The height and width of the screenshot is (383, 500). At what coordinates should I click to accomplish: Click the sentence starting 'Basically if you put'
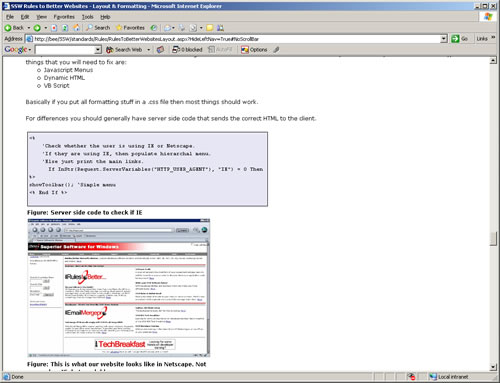coord(142,102)
